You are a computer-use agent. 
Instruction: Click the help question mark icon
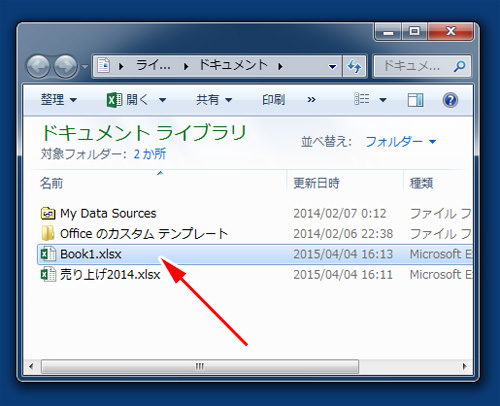(450, 100)
